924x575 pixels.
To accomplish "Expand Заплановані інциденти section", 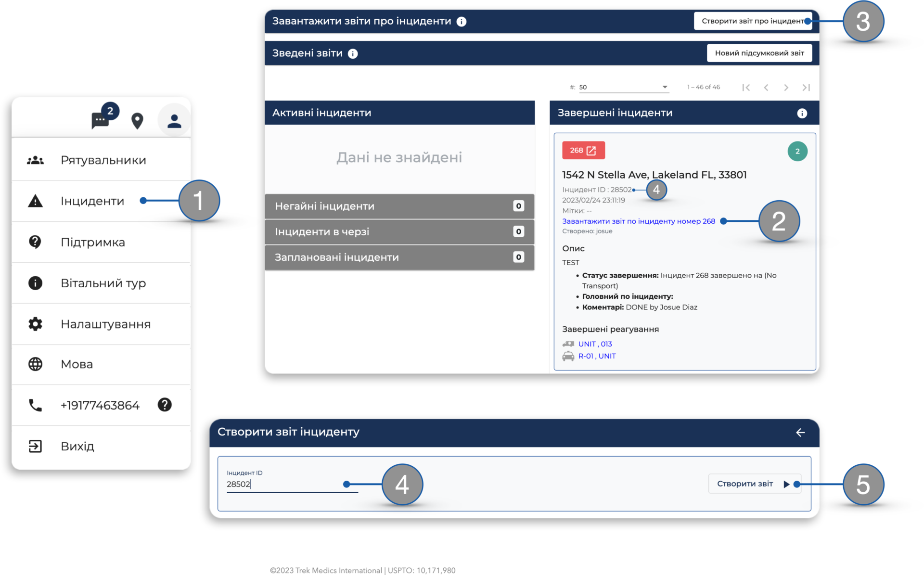I will point(399,257).
